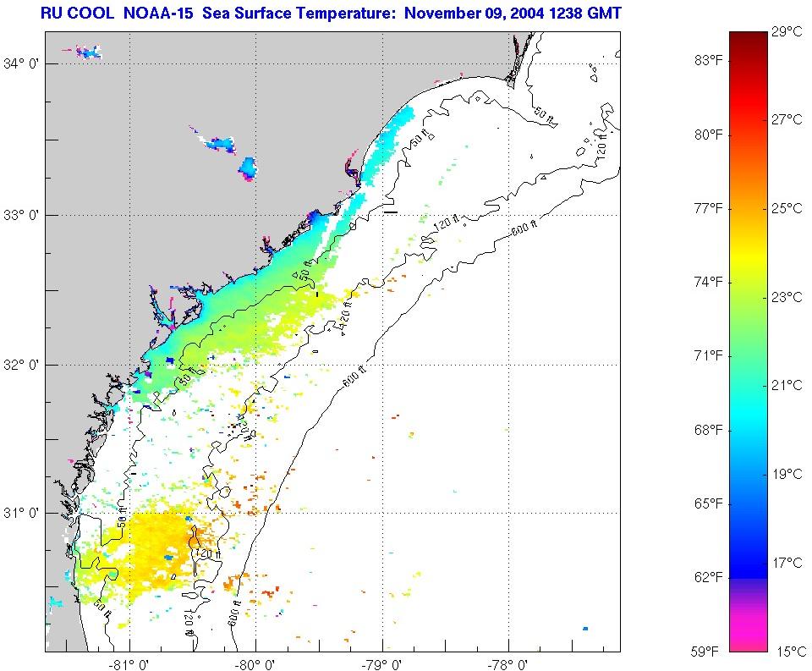The height and width of the screenshot is (671, 812).
Task: Click the temperature color scale bar
Action: 749,341
